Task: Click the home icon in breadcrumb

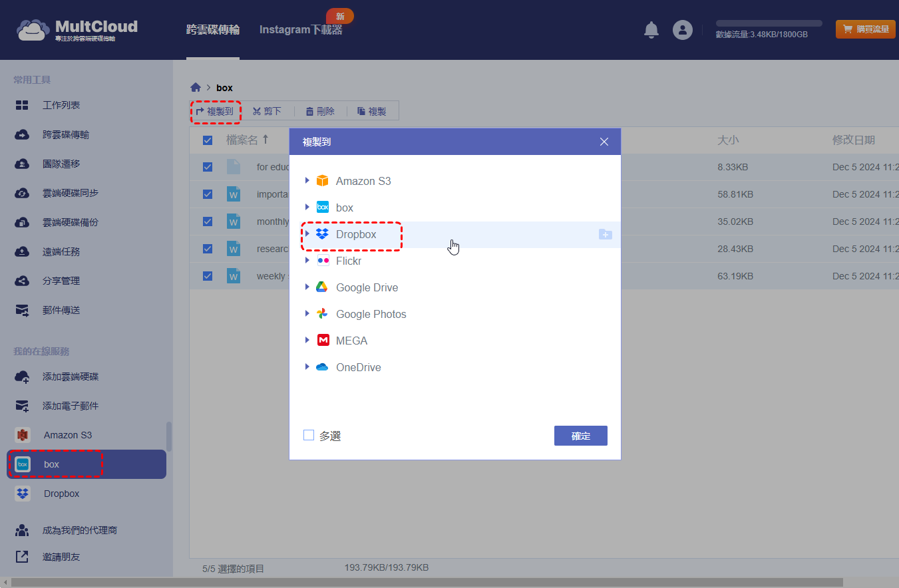Action: click(x=196, y=87)
